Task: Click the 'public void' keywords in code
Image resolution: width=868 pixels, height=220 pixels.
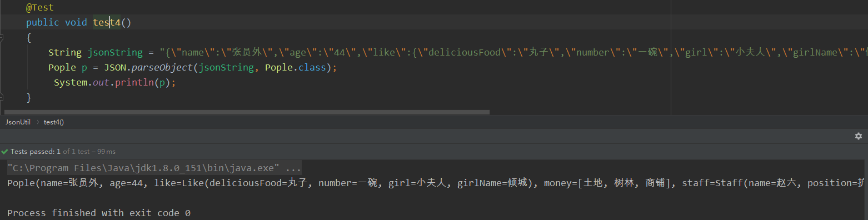Action: tap(57, 23)
